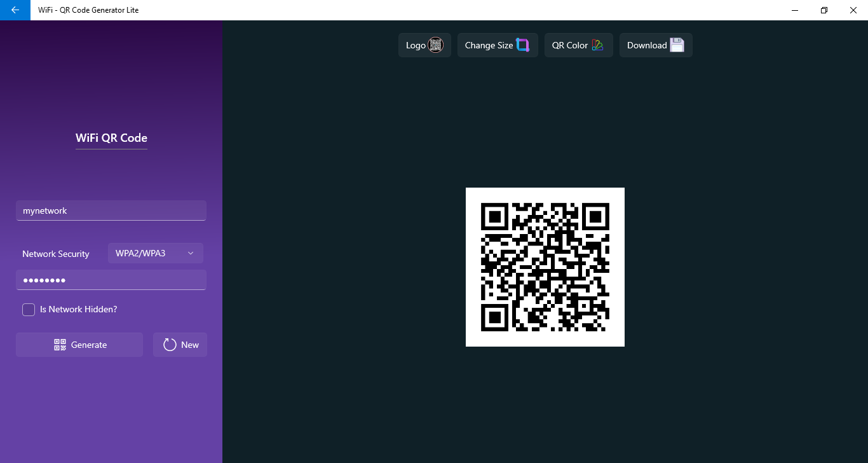
Task: Click the QR icon on Generate button
Action: click(x=60, y=345)
